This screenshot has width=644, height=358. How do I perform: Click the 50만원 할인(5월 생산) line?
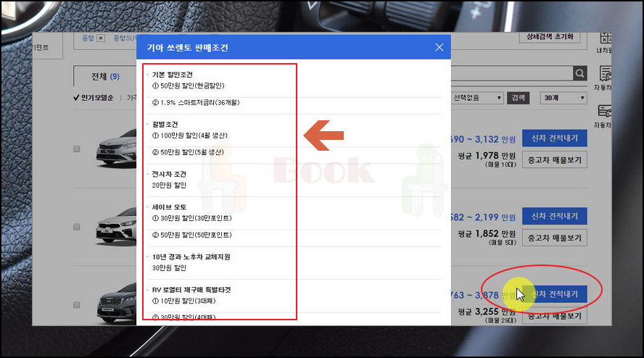[188, 152]
